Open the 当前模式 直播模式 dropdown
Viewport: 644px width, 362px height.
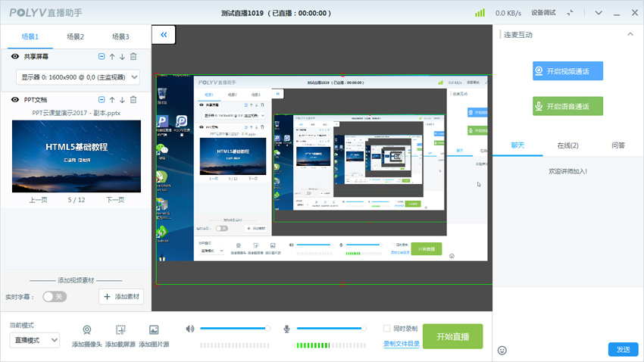34,341
